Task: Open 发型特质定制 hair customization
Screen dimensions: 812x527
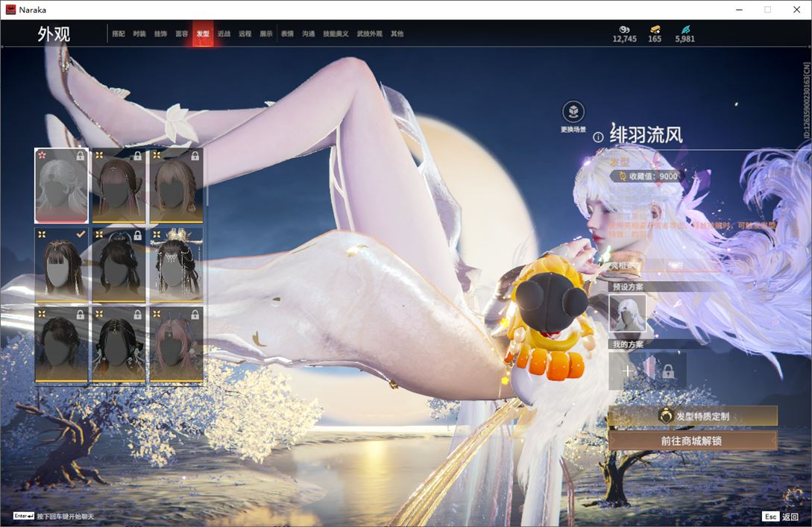Action: point(693,416)
